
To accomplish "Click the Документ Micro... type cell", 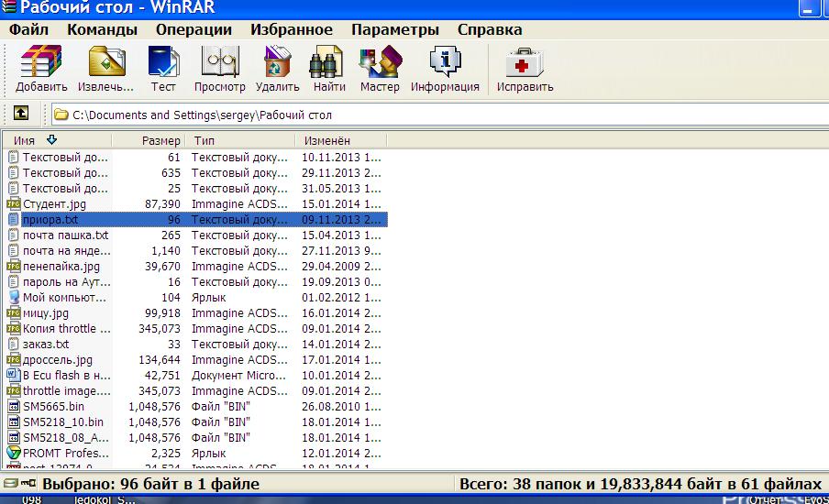I will (238, 375).
